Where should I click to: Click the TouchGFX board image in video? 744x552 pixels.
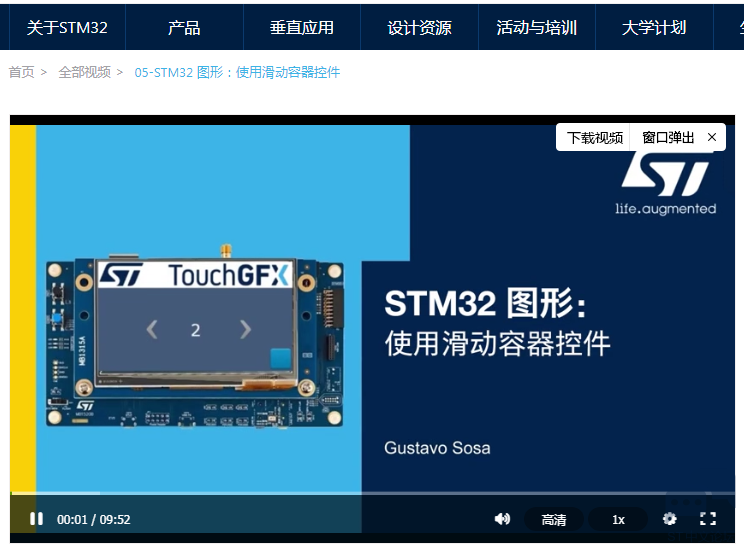coord(195,336)
